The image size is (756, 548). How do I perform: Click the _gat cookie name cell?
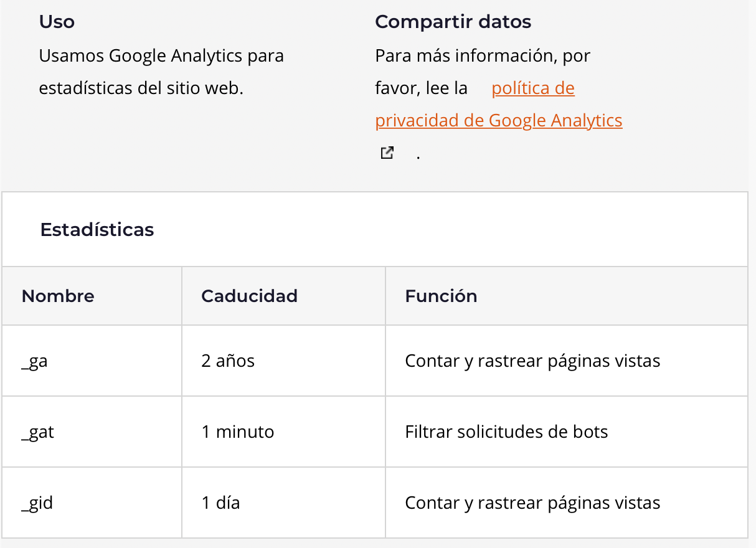[x=37, y=432]
